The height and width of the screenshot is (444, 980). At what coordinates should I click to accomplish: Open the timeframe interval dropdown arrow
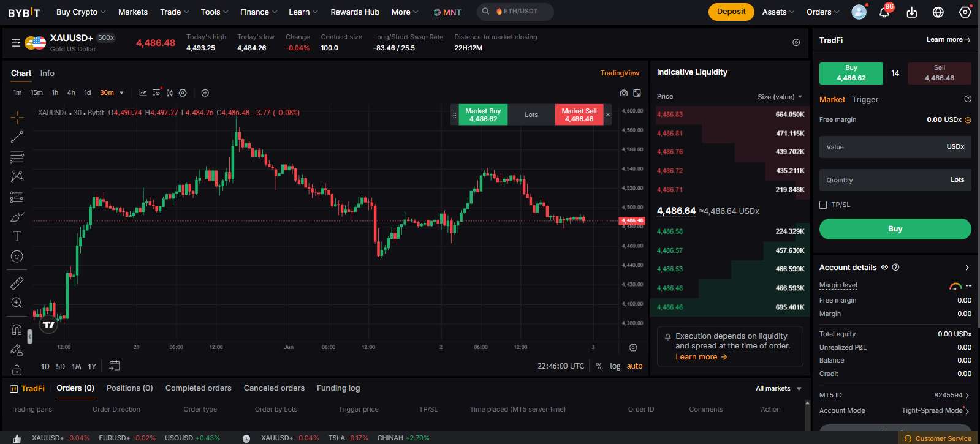click(121, 93)
